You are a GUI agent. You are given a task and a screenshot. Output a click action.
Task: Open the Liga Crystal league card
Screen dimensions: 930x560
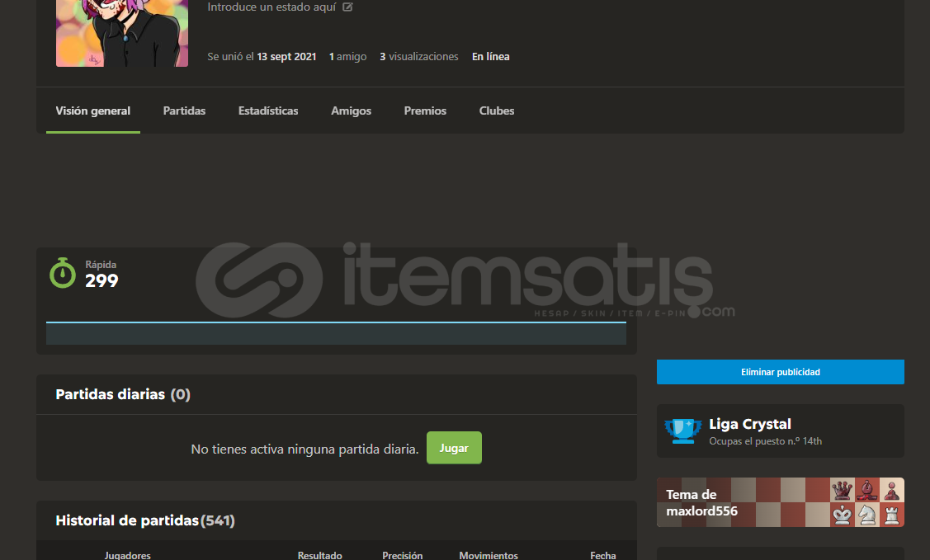pyautogui.click(x=780, y=431)
